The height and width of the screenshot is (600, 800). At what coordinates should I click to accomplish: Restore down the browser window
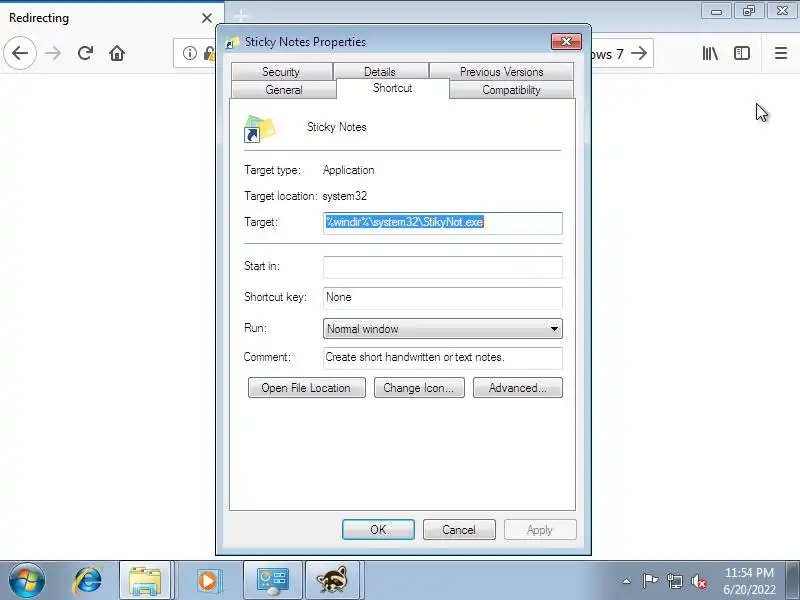click(x=749, y=11)
